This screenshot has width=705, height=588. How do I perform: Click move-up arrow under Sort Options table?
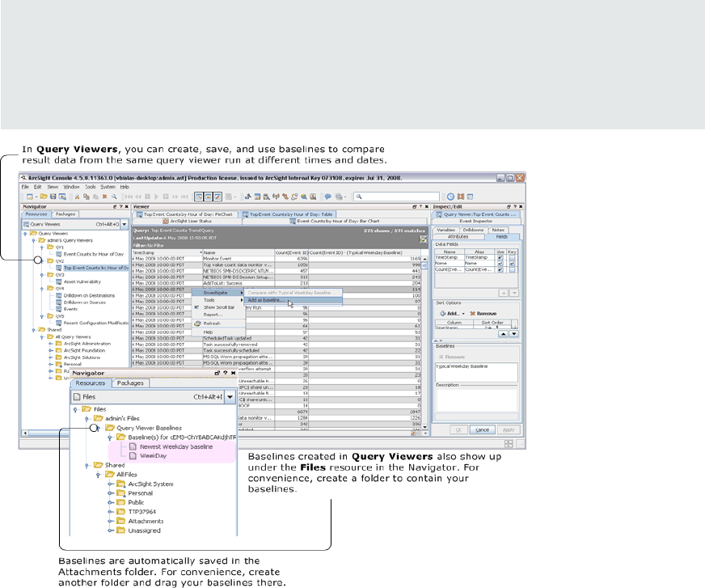point(504,334)
